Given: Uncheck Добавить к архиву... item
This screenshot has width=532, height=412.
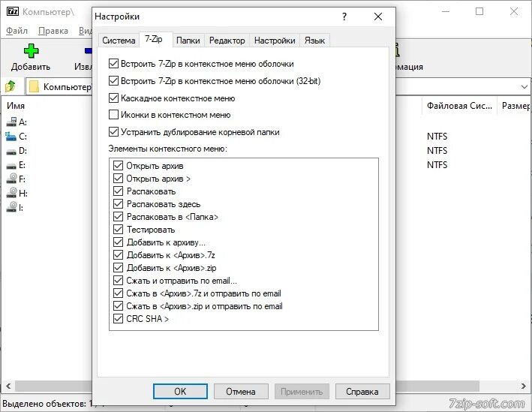Looking at the screenshot, I should (x=118, y=242).
